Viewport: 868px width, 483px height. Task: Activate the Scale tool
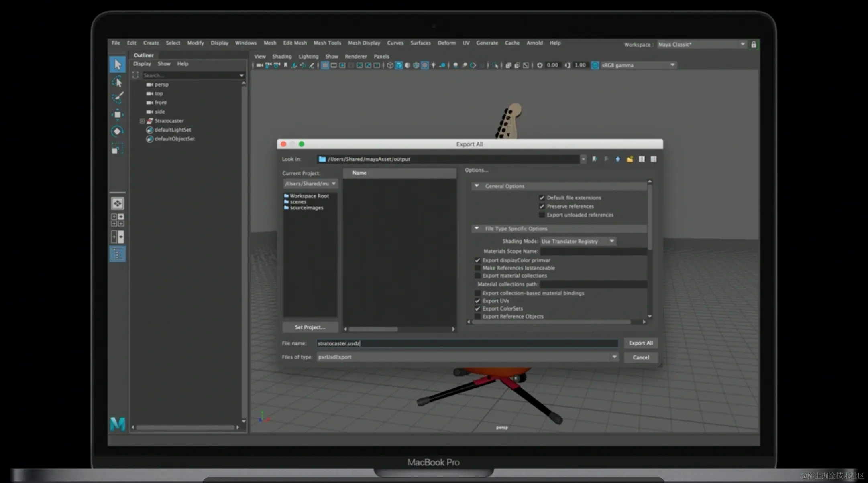coord(117,149)
